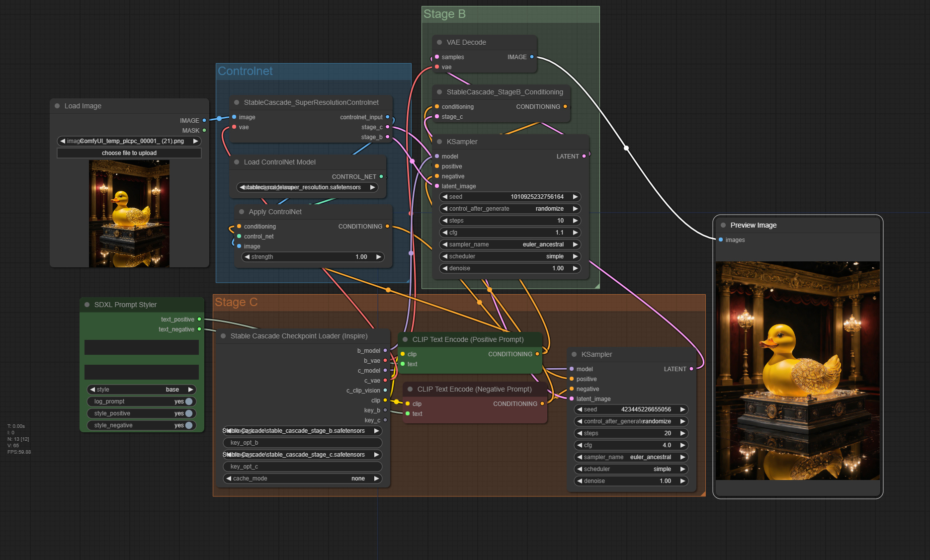Click the CONTROL_NET output socket
The image size is (930, 560).
pos(381,176)
